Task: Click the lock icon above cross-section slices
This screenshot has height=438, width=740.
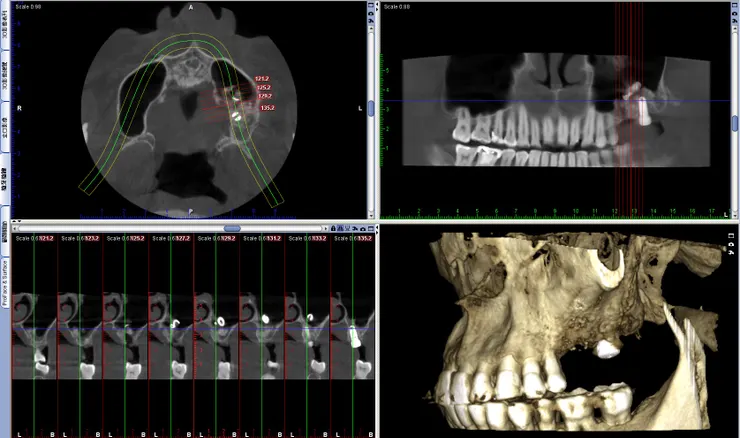Action: tap(333, 228)
